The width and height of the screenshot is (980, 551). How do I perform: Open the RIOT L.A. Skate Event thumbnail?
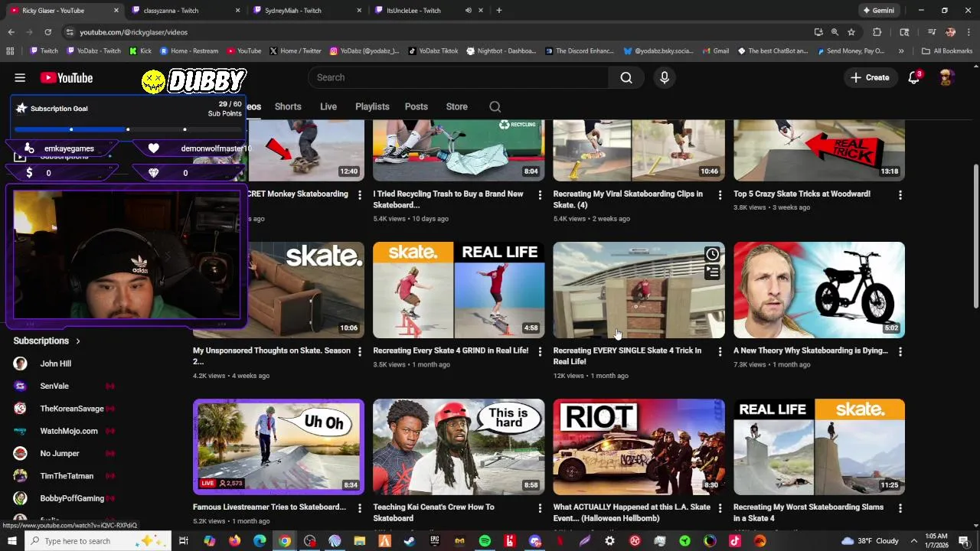(639, 447)
